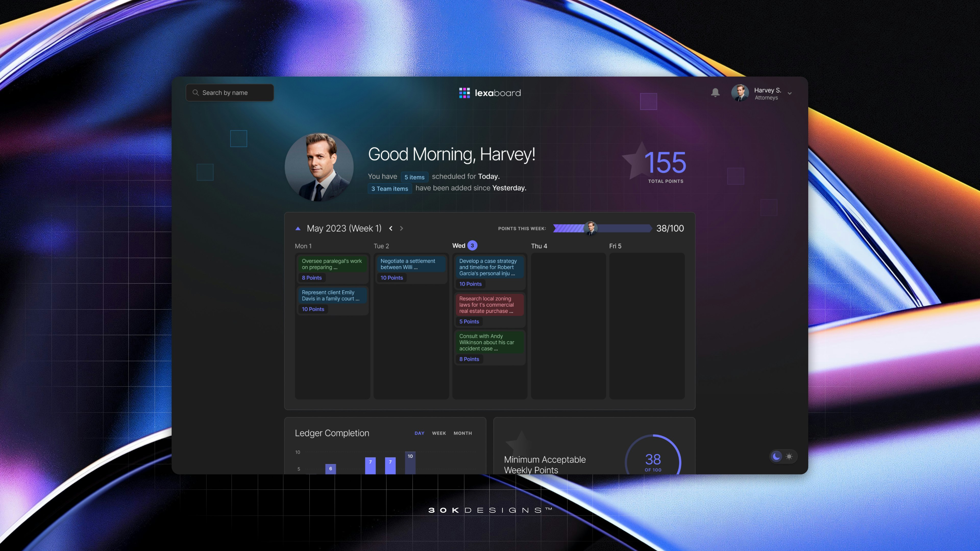Open the Research local zoning laws task
Screen dimensions: 980x551
pos(490,305)
